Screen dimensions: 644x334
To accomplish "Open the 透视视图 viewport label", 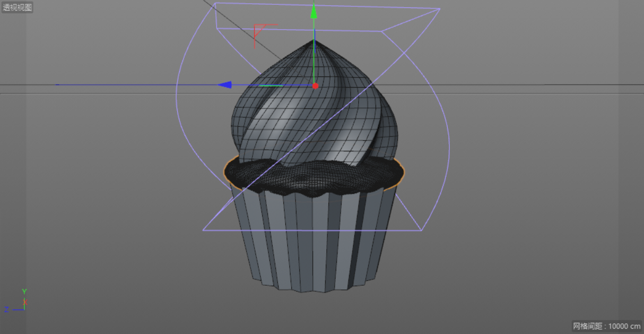I will (x=18, y=7).
